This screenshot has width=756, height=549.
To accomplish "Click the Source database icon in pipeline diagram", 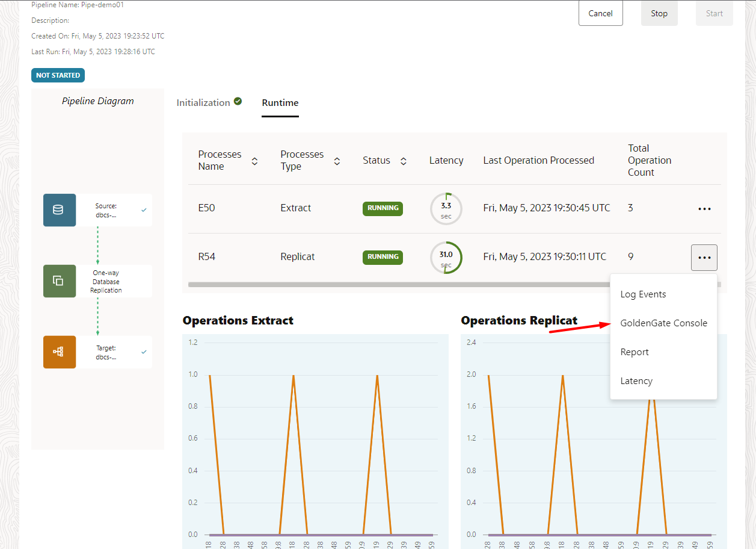I will coord(59,210).
